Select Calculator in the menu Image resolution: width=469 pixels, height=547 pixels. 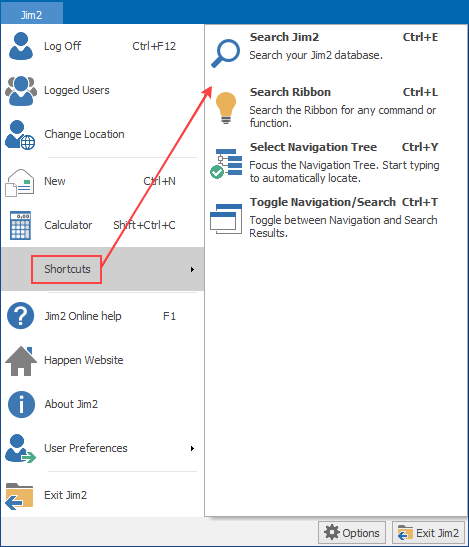(x=103, y=225)
